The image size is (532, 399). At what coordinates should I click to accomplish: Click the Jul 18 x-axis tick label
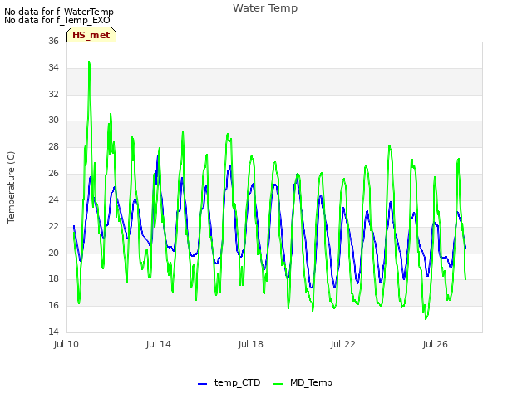251,344
